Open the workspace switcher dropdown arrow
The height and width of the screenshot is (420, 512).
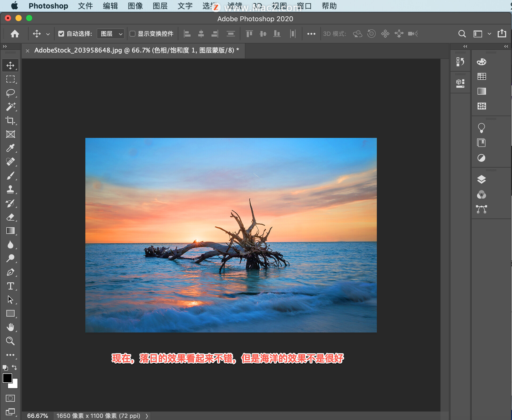coord(489,34)
